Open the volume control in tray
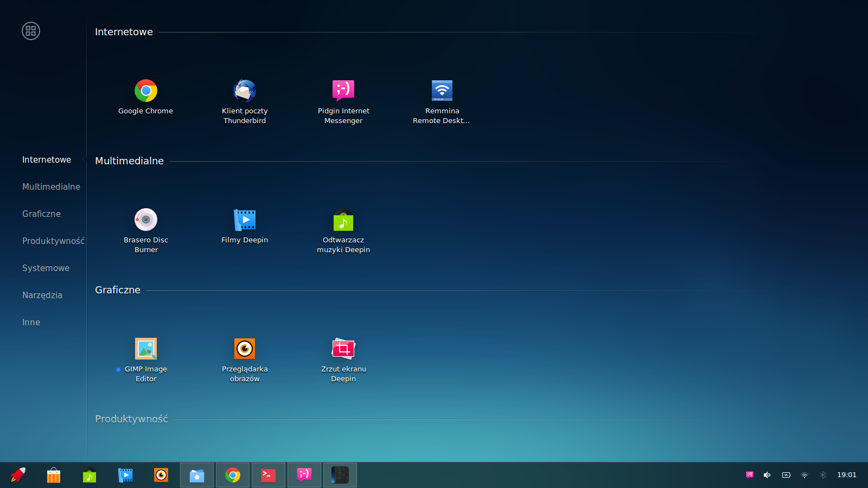868x488 pixels. [x=767, y=475]
